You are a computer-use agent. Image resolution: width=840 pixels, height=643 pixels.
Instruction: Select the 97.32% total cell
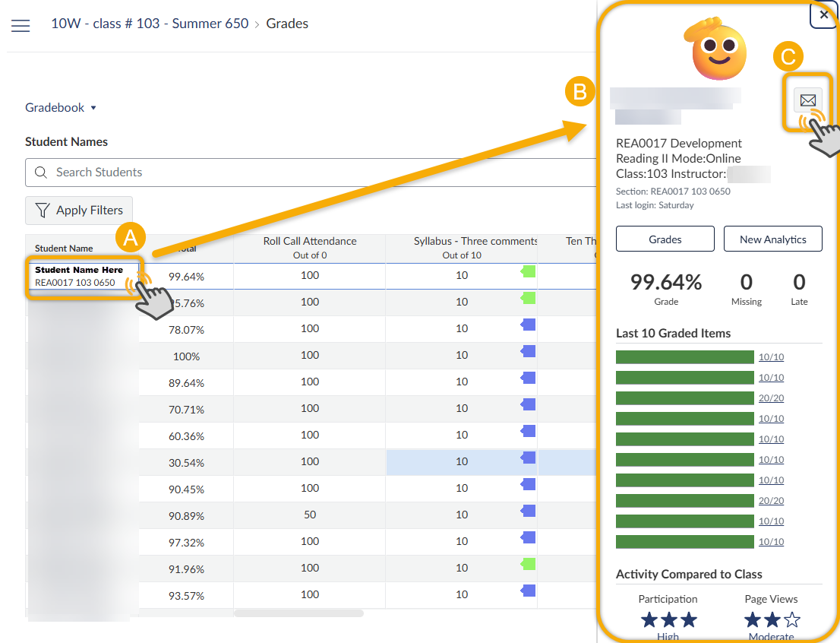[x=186, y=543]
